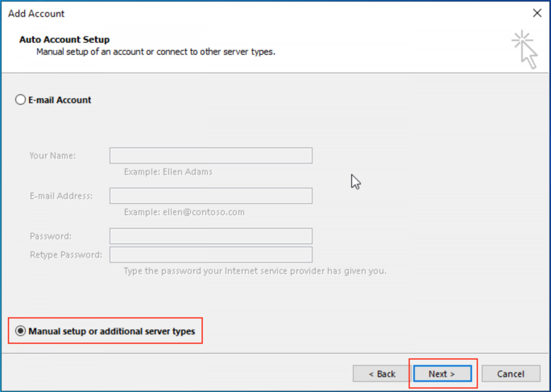
Task: Click the wizard cursor icon in header
Action: 525,49
